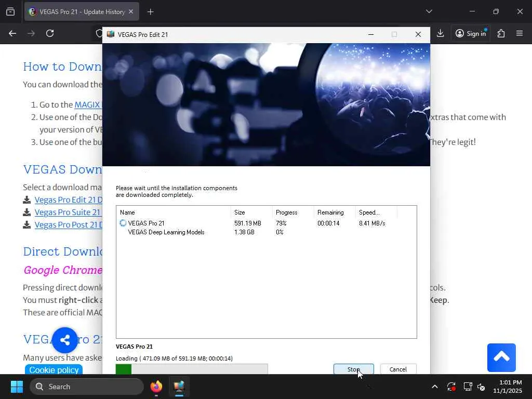Reload the browser page

click(x=50, y=33)
